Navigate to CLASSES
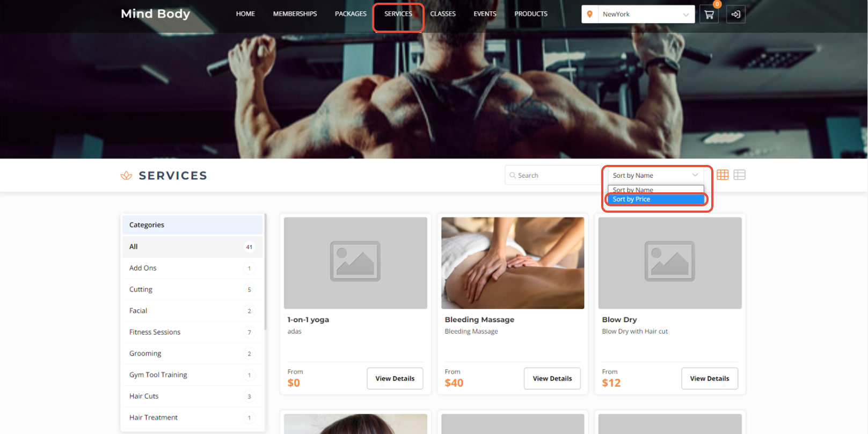Image resolution: width=868 pixels, height=434 pixels. (443, 14)
